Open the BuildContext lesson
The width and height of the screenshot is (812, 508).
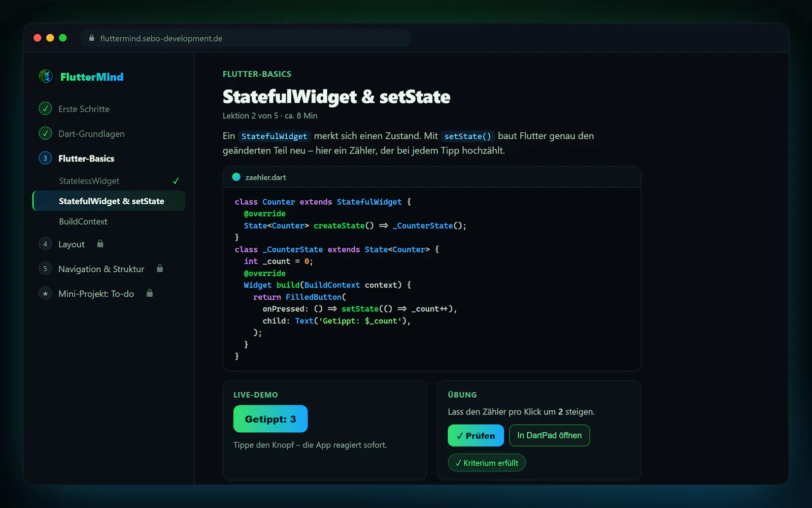pos(83,221)
